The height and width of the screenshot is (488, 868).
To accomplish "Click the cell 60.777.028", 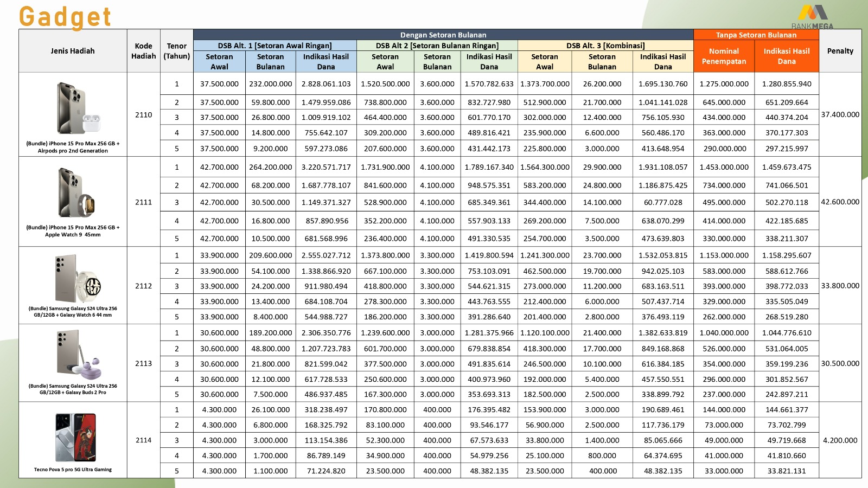I will pos(663,202).
